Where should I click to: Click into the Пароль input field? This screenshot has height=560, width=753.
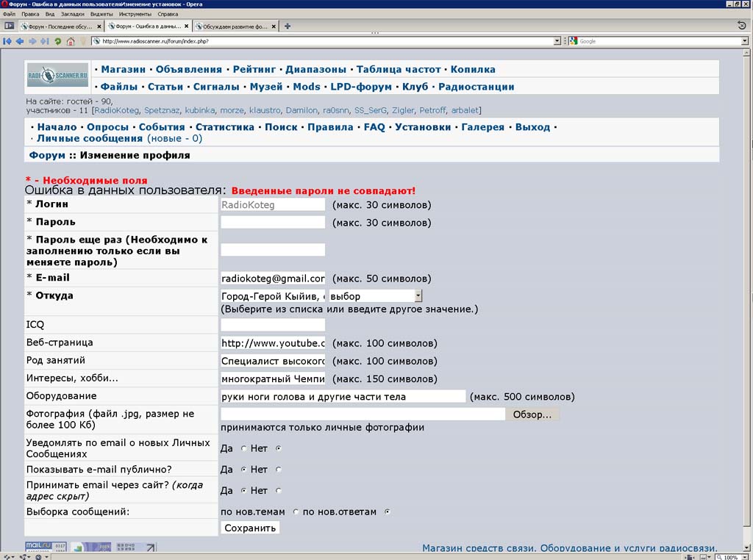click(x=273, y=222)
